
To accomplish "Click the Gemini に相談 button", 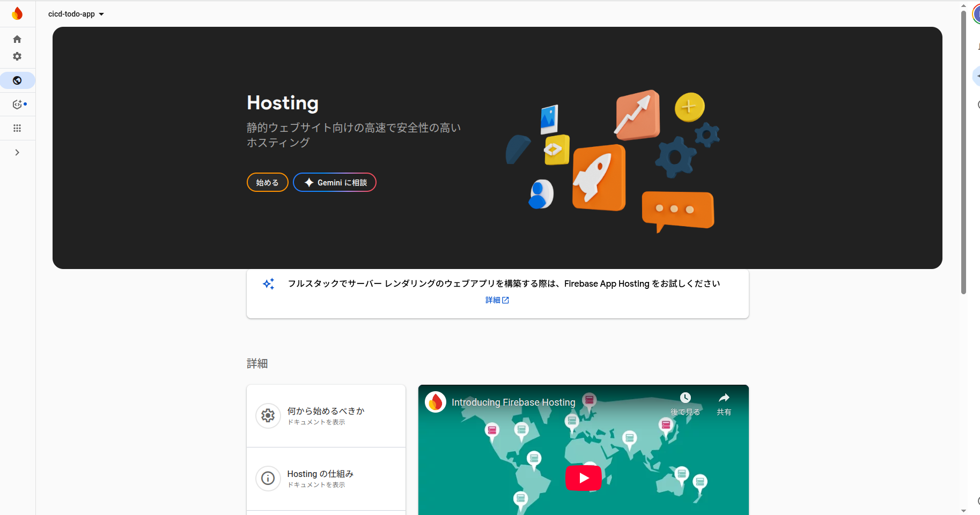I will (335, 183).
